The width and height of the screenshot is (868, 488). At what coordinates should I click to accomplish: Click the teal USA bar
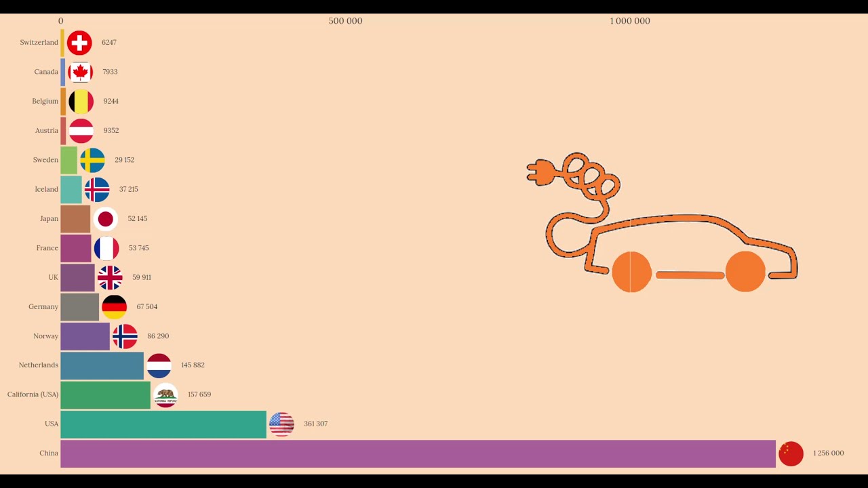coord(163,424)
